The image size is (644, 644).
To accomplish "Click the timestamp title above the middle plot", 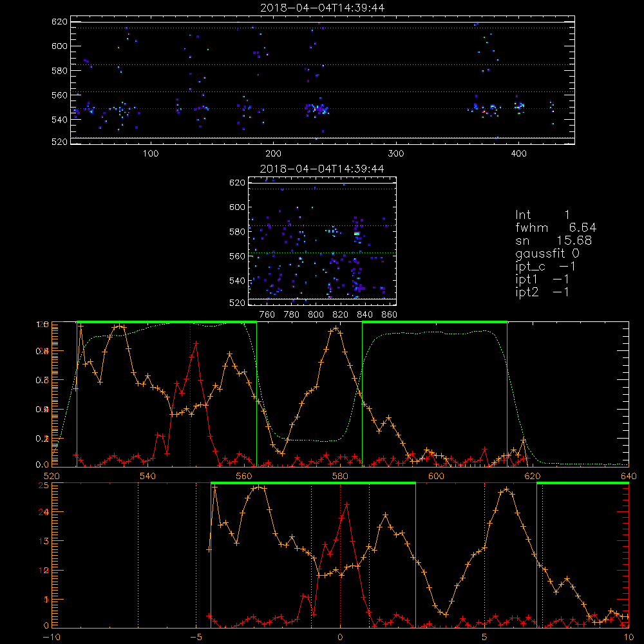I will point(323,169).
